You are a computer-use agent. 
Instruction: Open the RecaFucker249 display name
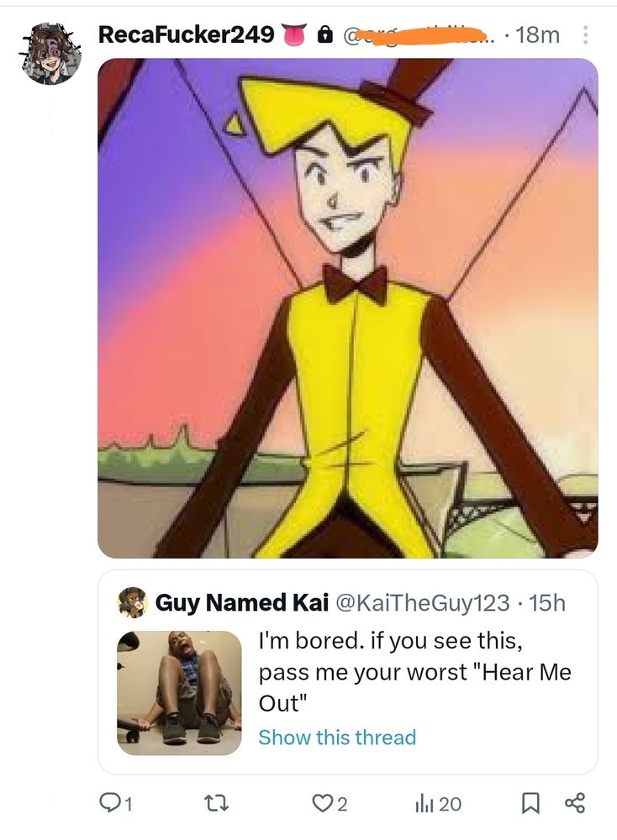(x=186, y=34)
